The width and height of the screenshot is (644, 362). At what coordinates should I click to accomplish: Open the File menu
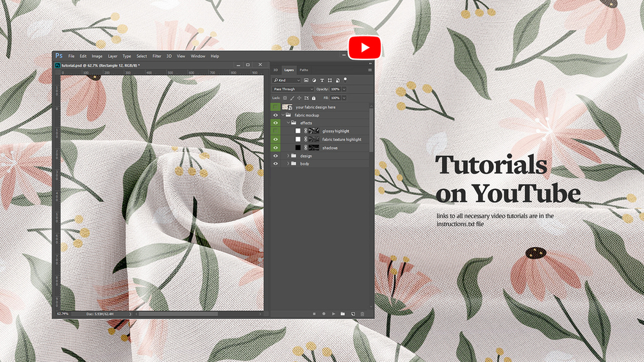tap(71, 56)
